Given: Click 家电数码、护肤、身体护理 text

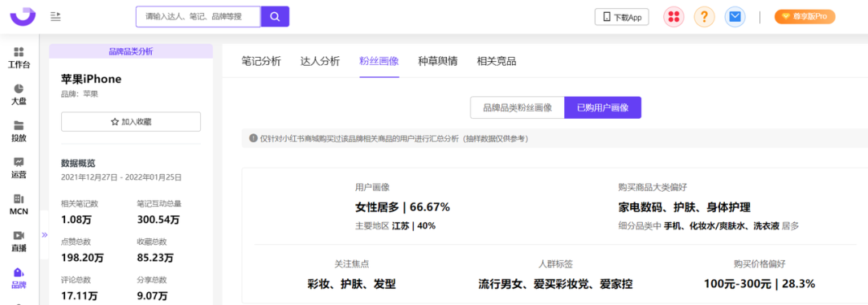Looking at the screenshot, I should pyautogui.click(x=684, y=207).
